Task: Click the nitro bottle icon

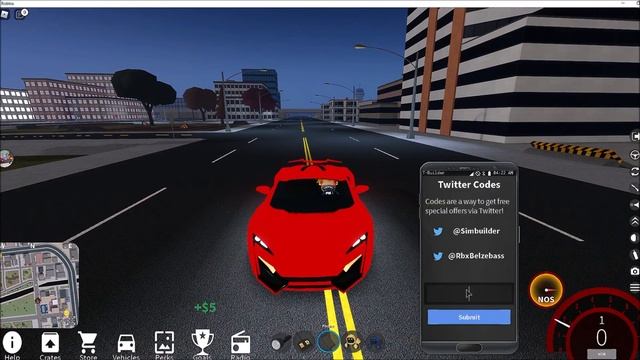Action: (635, 255)
